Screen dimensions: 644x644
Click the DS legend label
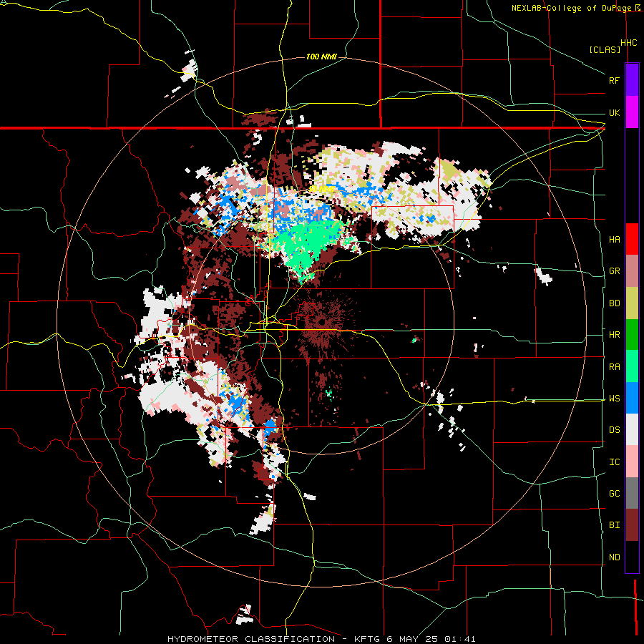pos(614,430)
